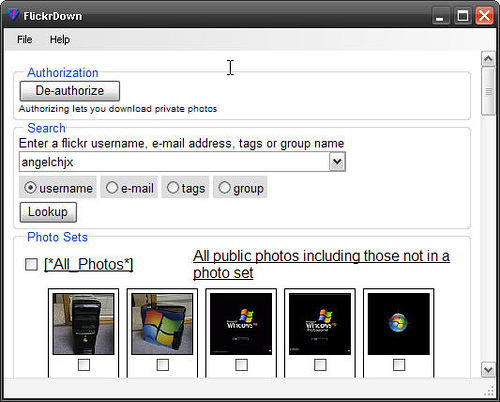This screenshot has width=500, height=402.
Task: Check the [*All_Photos*] checkbox
Action: (x=31, y=264)
